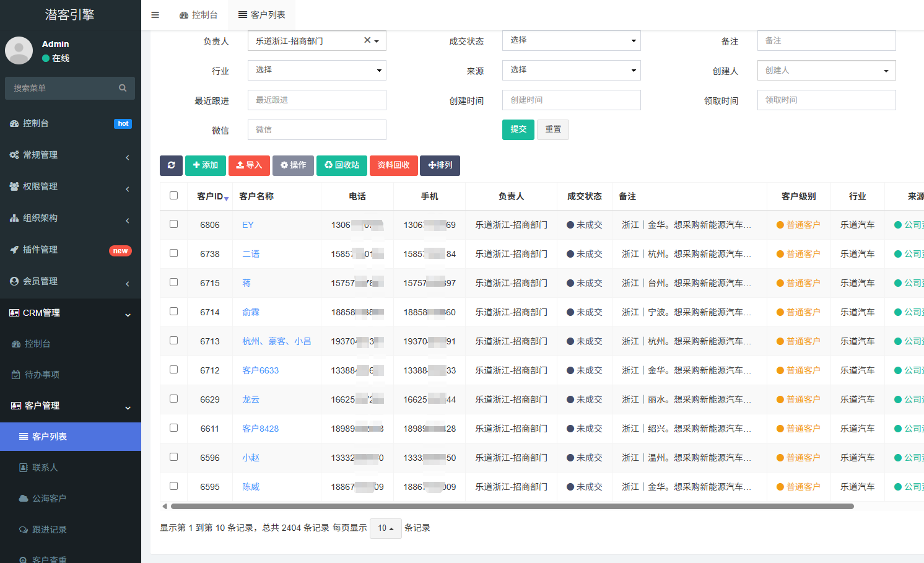Check the row for customer 6714
The height and width of the screenshot is (563, 924).
pyautogui.click(x=173, y=312)
